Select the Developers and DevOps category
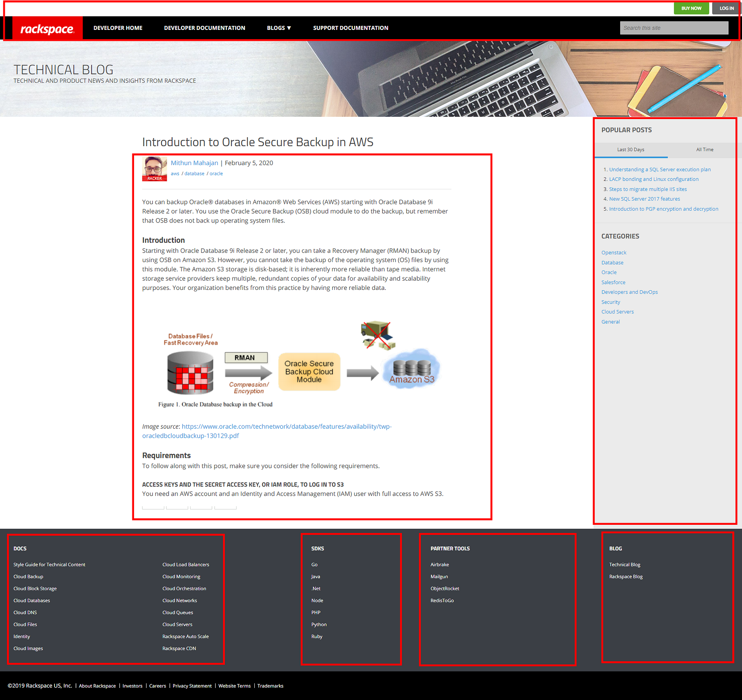742x700 pixels. (629, 292)
